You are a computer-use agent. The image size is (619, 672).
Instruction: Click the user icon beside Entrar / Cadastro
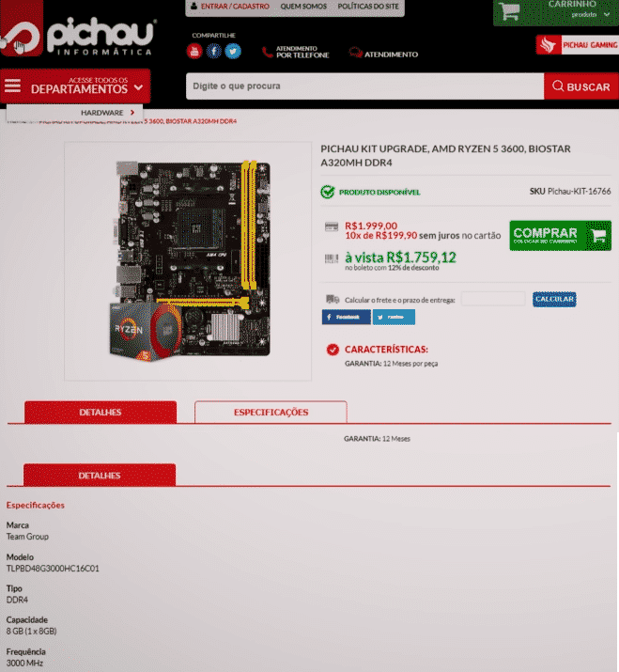coord(194,6)
